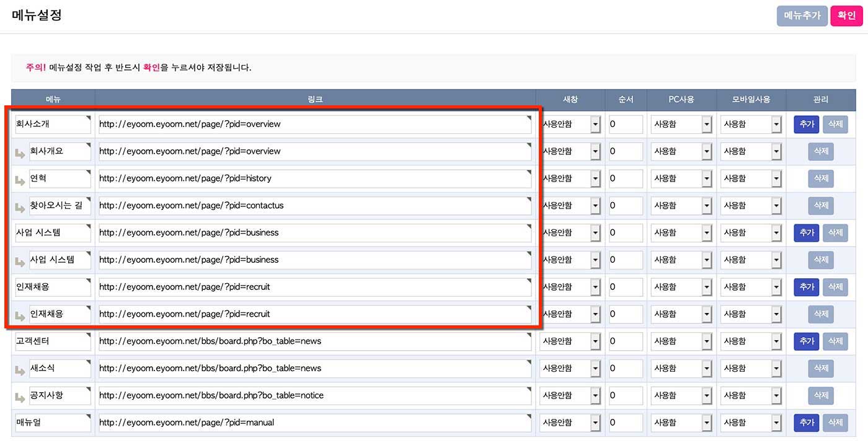This screenshot has width=868, height=448.
Task: Delete the 사업 시스템 top-level menu
Action: click(x=835, y=232)
